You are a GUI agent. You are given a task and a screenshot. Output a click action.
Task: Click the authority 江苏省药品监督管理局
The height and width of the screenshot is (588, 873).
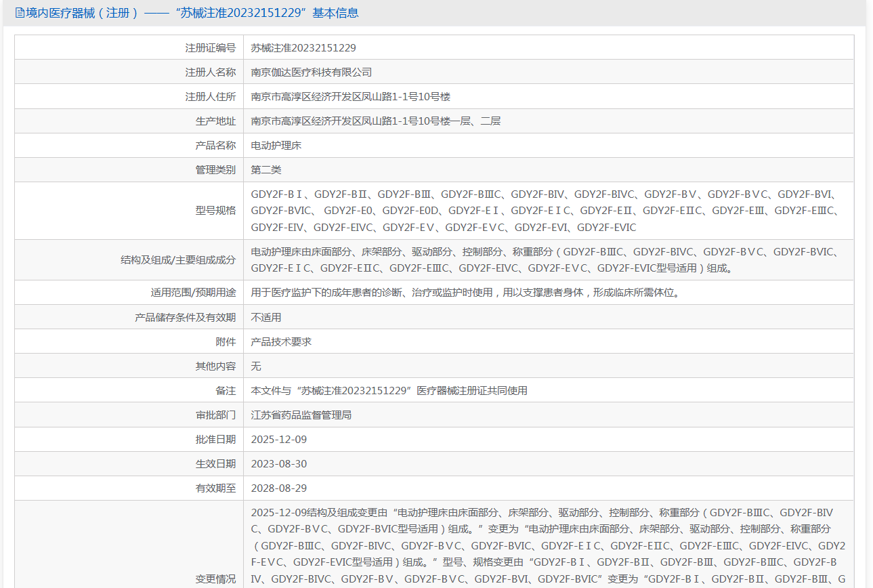(301, 415)
